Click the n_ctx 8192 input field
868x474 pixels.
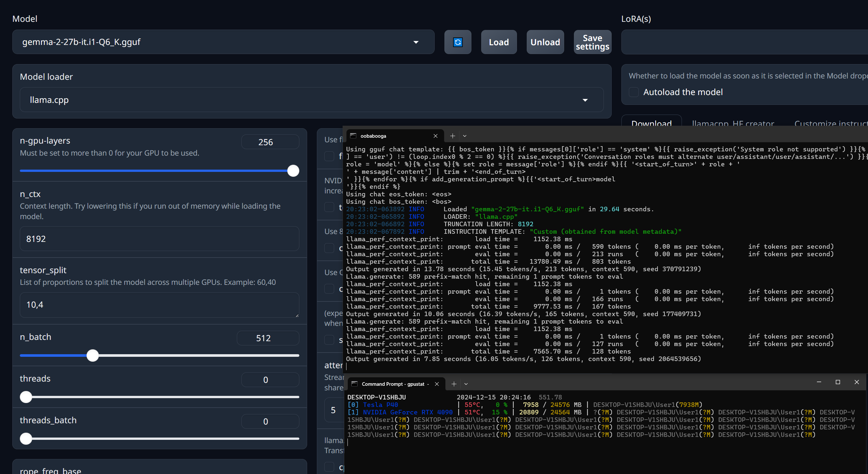click(159, 239)
